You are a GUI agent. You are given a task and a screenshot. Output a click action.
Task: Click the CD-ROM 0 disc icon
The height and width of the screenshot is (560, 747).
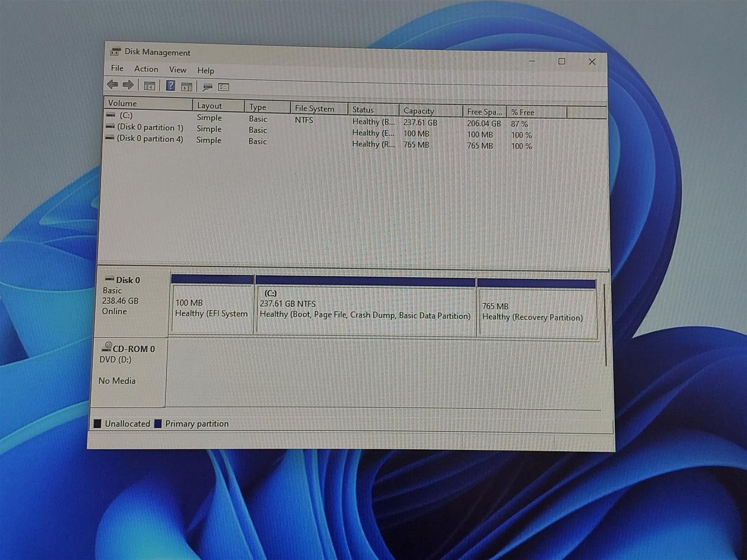(x=107, y=347)
